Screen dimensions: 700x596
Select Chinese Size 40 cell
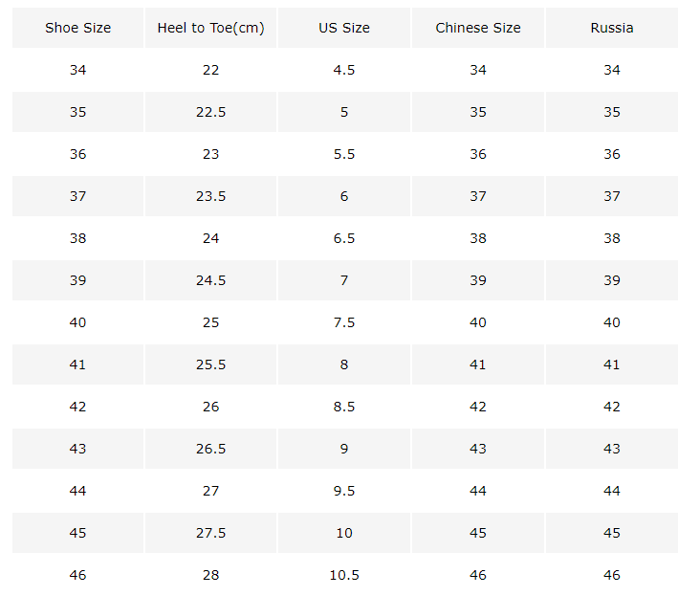click(x=478, y=322)
